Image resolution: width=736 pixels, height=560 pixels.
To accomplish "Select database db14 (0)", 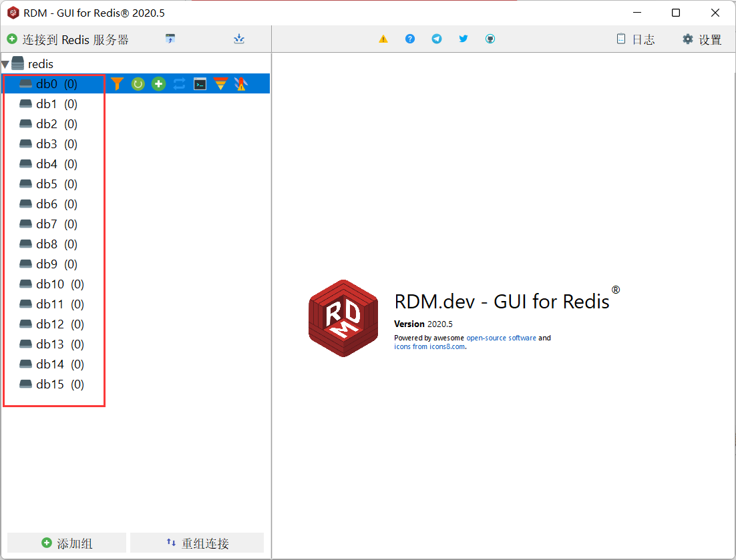I will (x=51, y=364).
